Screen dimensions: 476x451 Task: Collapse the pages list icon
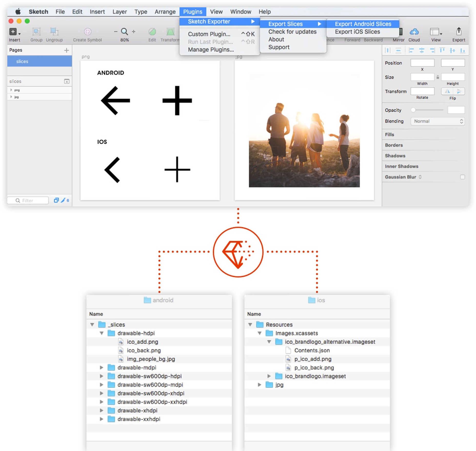[67, 81]
